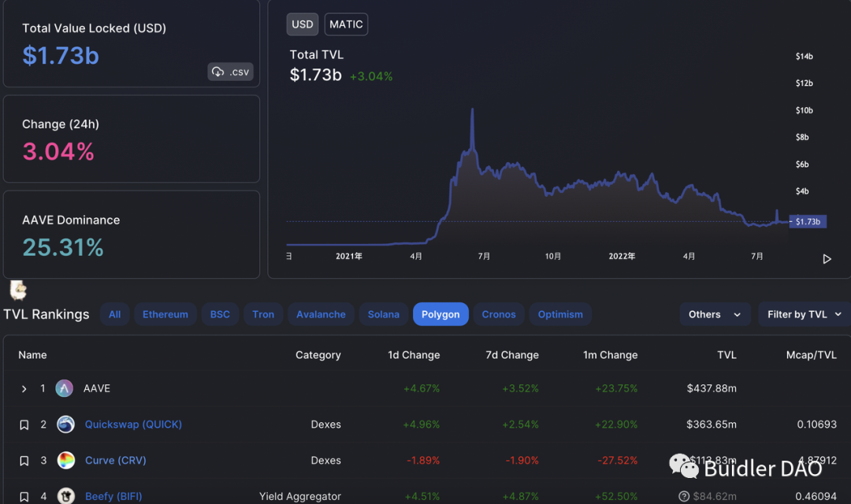851x504 pixels.
Task: Click AAVE TVL value $437.88m
Action: 712,388
